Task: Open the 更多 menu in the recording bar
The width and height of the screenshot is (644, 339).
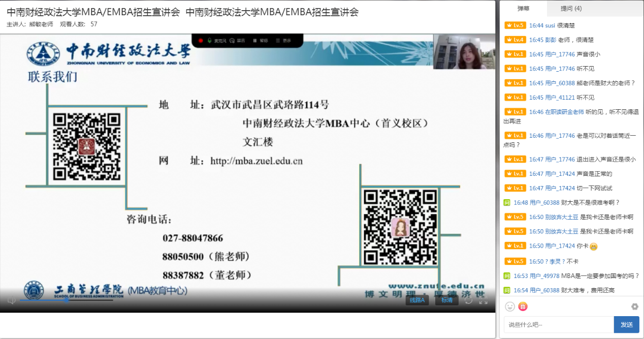Action: click(283, 41)
